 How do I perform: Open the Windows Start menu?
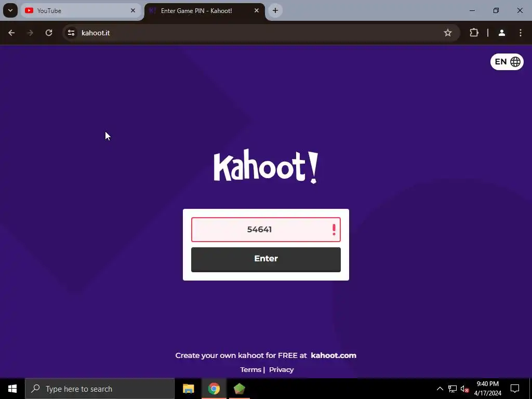point(12,389)
